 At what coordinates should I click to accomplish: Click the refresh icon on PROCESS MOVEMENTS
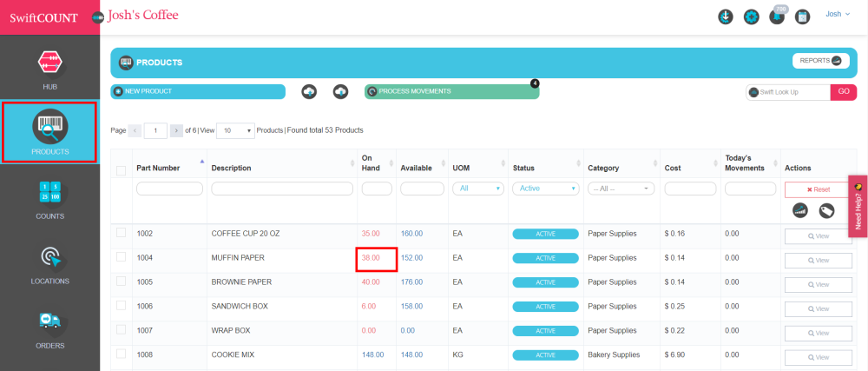click(372, 91)
